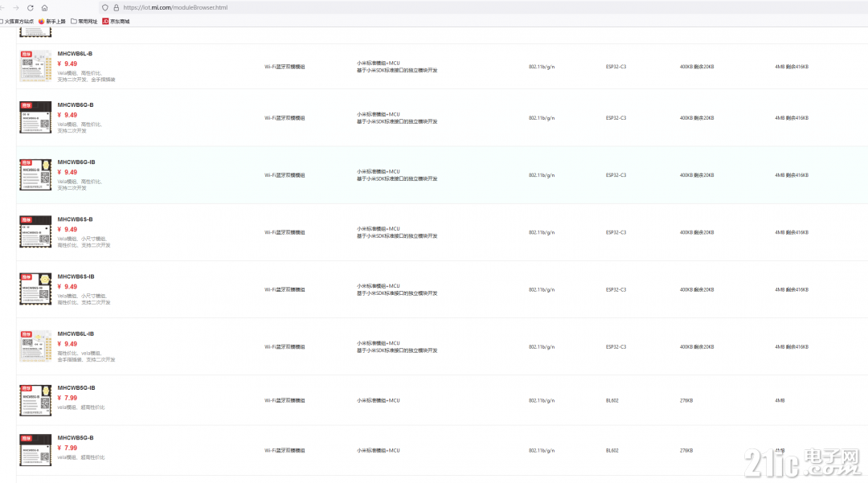Open the 新手上路 Firefox bookmark
The image size is (868, 483).
(x=52, y=22)
